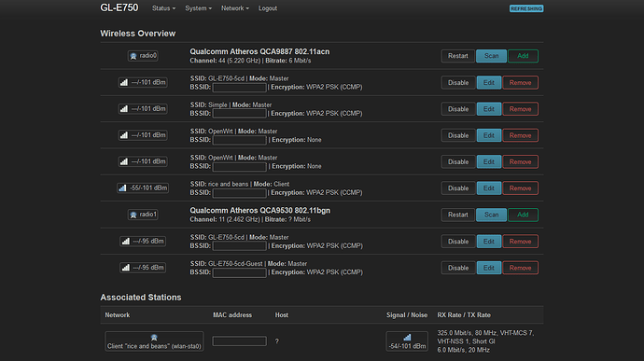Viewport: 644px width, 361px height.
Task: Click BSSID field of rice and beans network
Action: (x=240, y=193)
